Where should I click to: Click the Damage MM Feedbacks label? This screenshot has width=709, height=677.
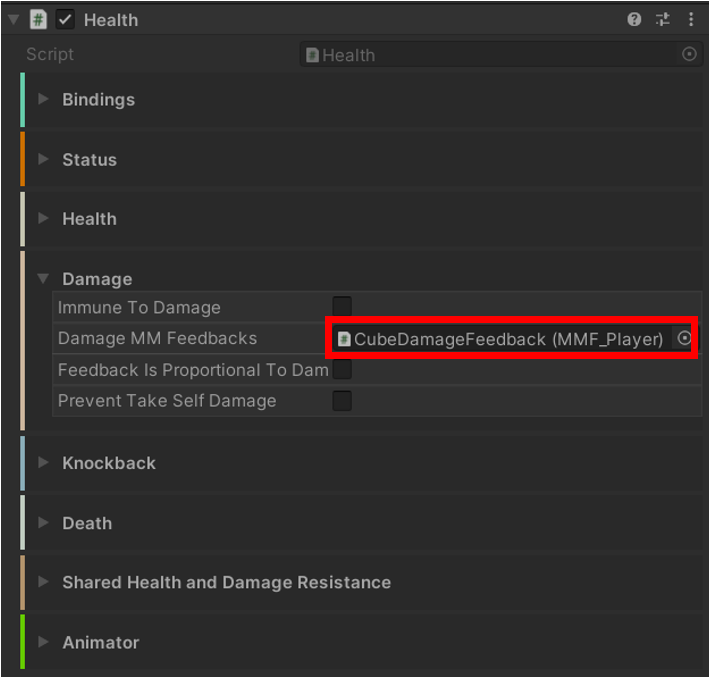[157, 338]
